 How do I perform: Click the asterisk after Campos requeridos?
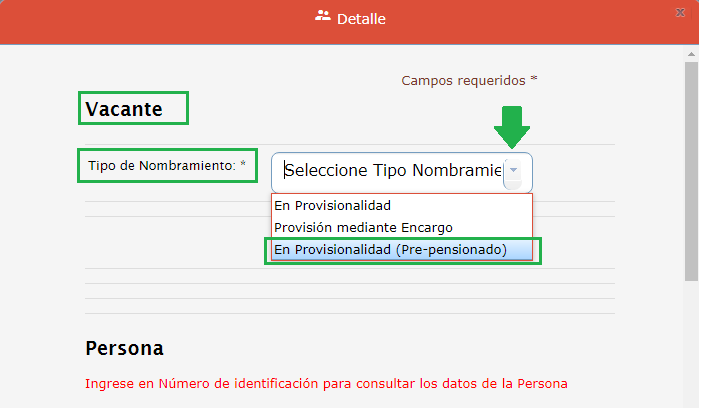point(534,79)
